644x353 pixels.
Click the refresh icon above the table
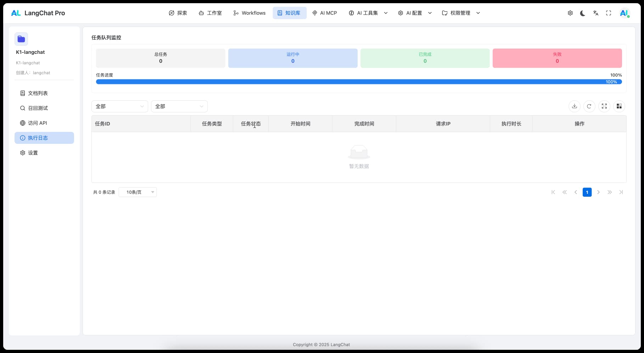(x=589, y=106)
